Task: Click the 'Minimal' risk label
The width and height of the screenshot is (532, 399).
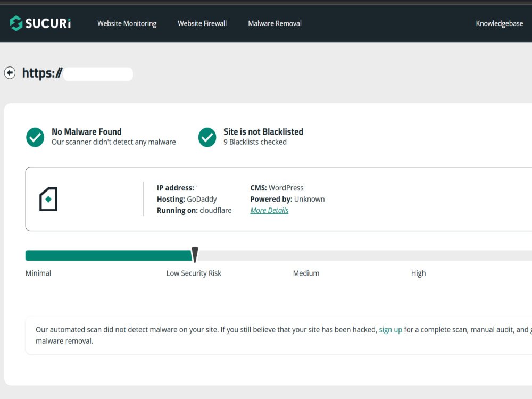Action: click(x=38, y=273)
